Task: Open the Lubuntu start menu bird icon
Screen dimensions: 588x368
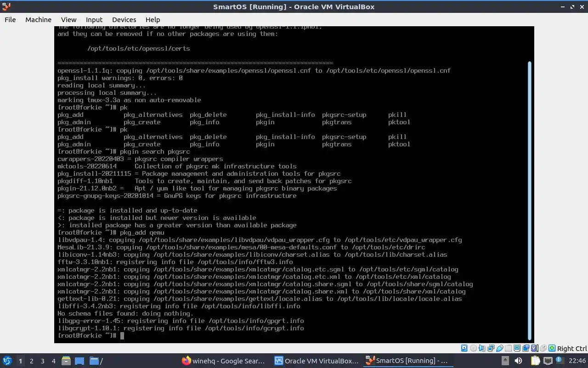Action: pyautogui.click(x=7, y=361)
